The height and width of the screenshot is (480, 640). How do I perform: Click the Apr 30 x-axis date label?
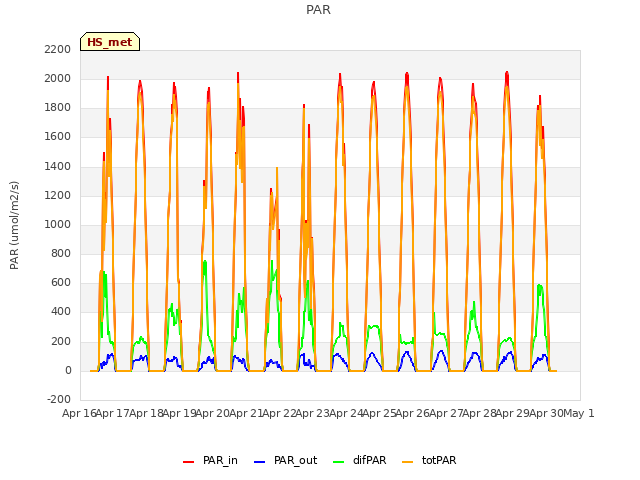pyautogui.click(x=546, y=413)
